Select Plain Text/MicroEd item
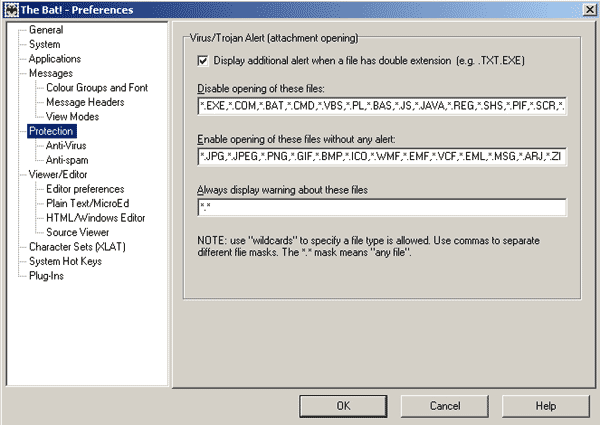Screen dimensions: 600x425 88,204
